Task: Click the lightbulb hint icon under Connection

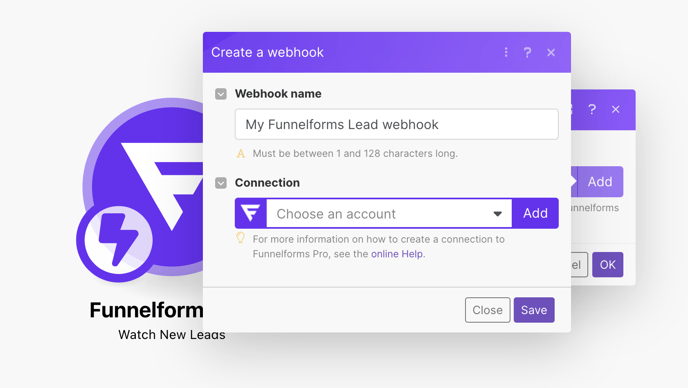Action: 240,238
